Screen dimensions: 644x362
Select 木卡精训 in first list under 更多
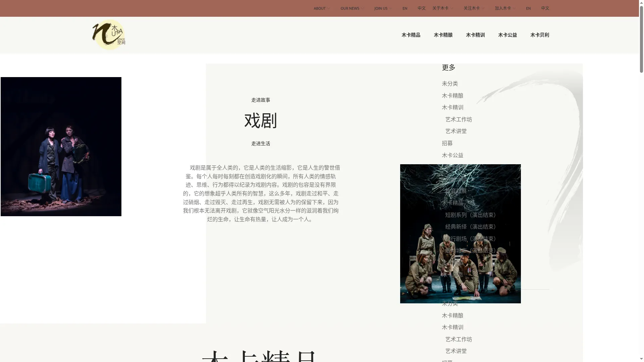pos(452,108)
